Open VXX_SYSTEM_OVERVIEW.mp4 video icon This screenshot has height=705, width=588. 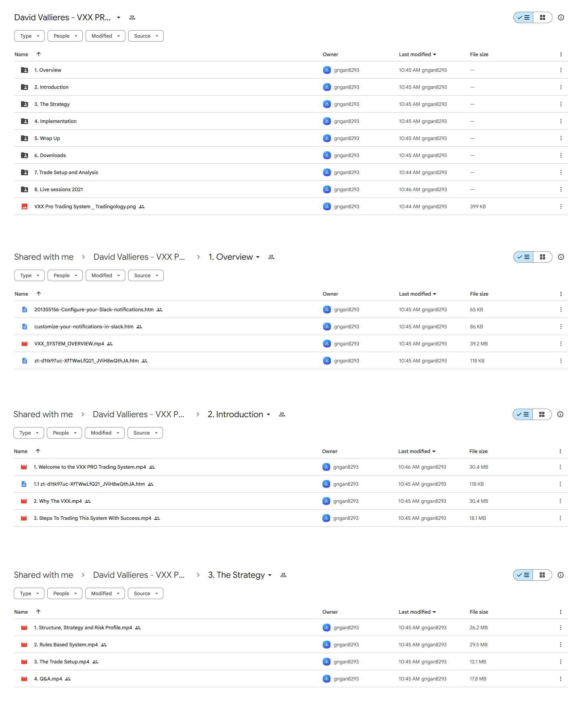pos(24,344)
